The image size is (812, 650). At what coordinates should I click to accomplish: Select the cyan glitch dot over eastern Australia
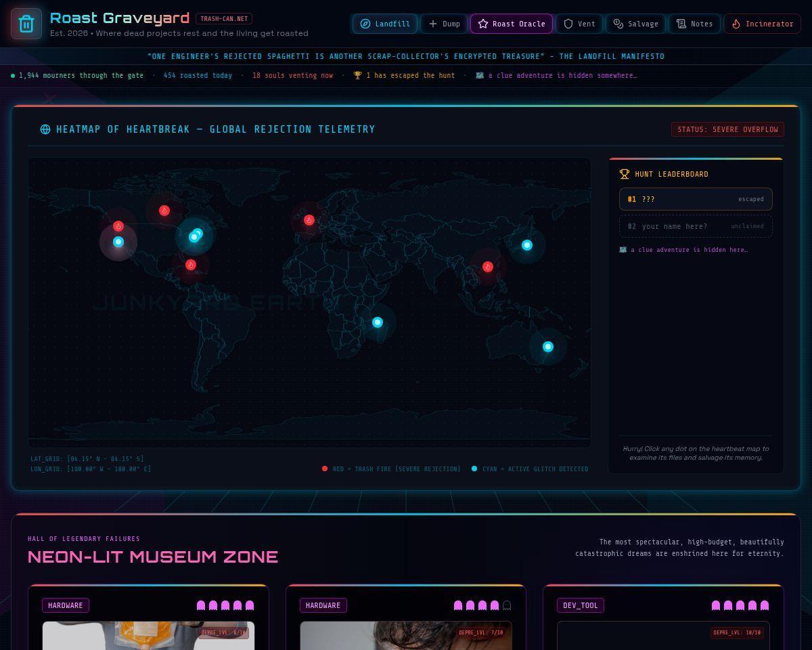click(548, 347)
